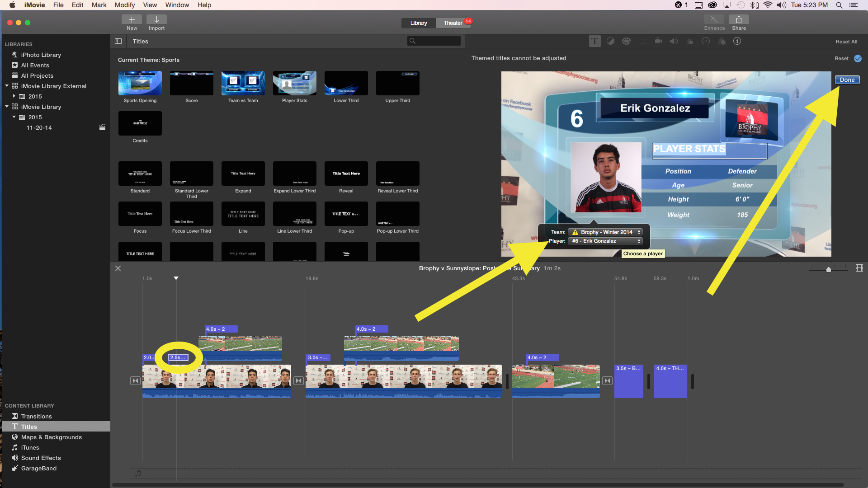Screen dimensions: 868x488
Task: Open the Team dropdown Brophy - Winter 2014
Action: pos(605,232)
